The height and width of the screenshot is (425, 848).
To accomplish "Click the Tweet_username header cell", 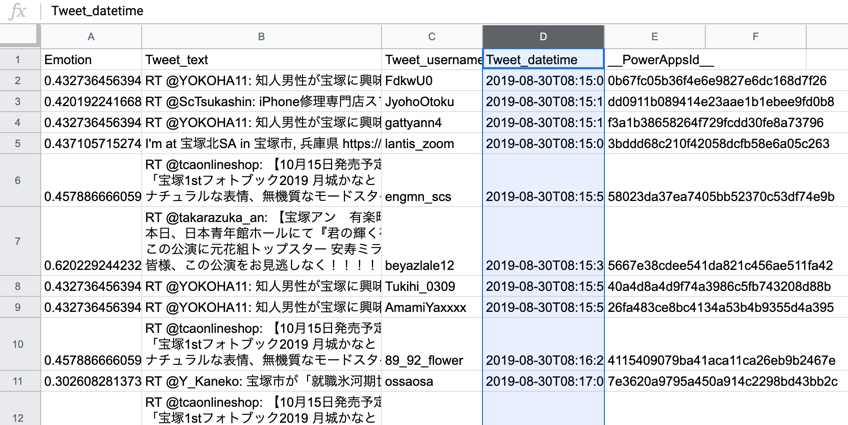I will click(432, 59).
